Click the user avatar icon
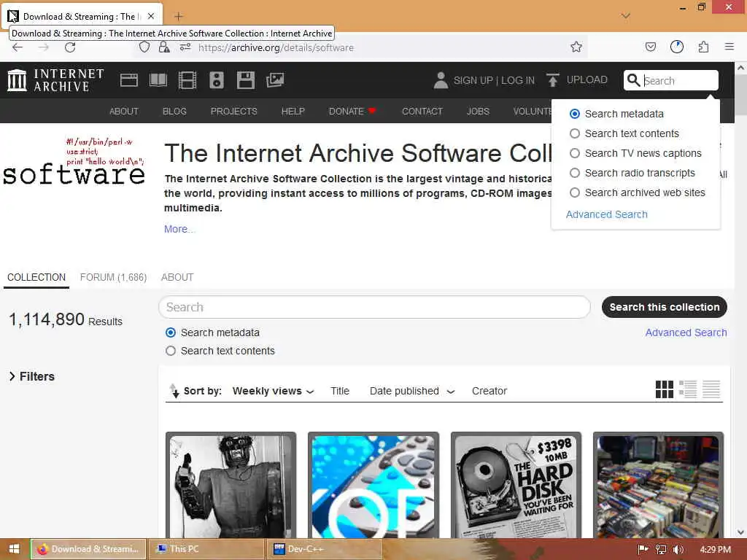This screenshot has height=560, width=747. (441, 80)
